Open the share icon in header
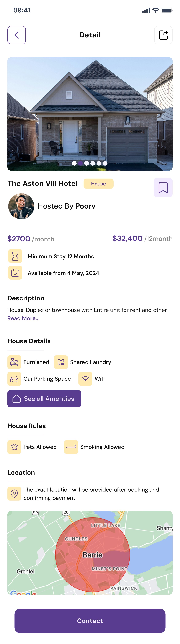Screen dimensions: 180x644 (x=163, y=35)
